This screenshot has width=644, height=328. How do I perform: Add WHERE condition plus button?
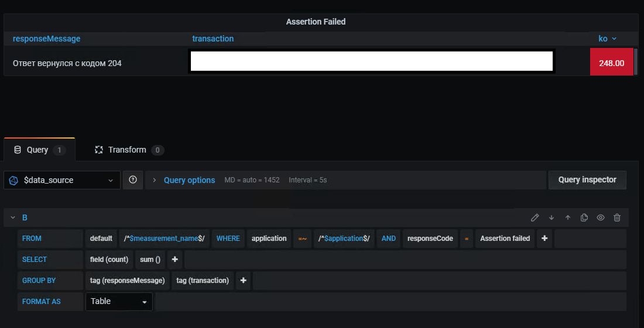pyautogui.click(x=544, y=238)
